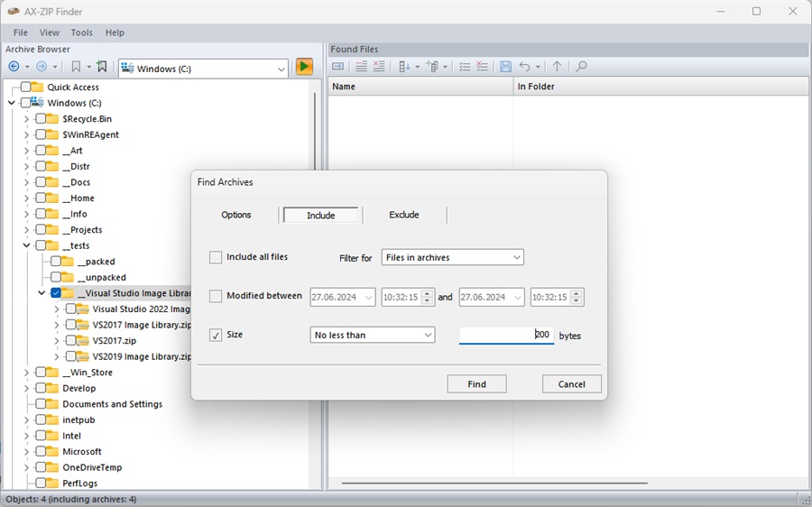Open the Back button history dropdown arrow

point(27,67)
